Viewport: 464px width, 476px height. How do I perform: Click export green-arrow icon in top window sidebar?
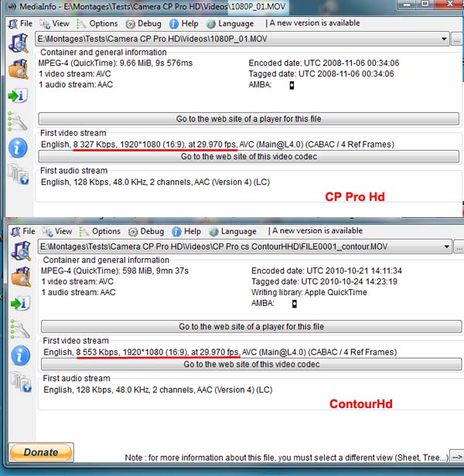(18, 96)
